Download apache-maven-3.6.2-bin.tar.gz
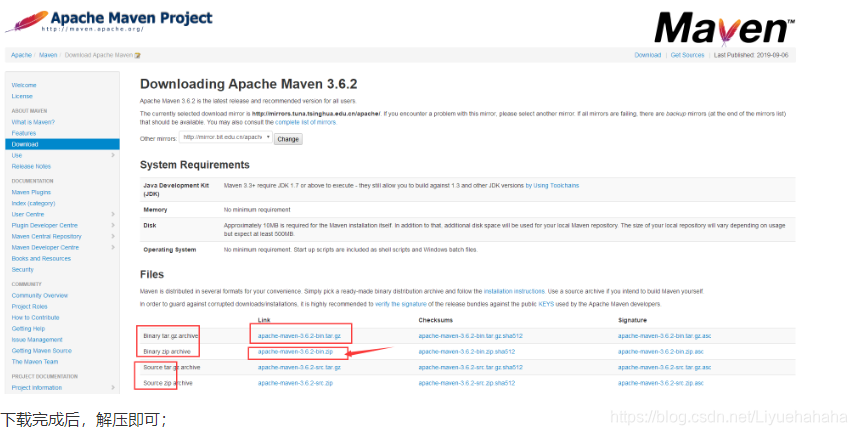 [300, 336]
